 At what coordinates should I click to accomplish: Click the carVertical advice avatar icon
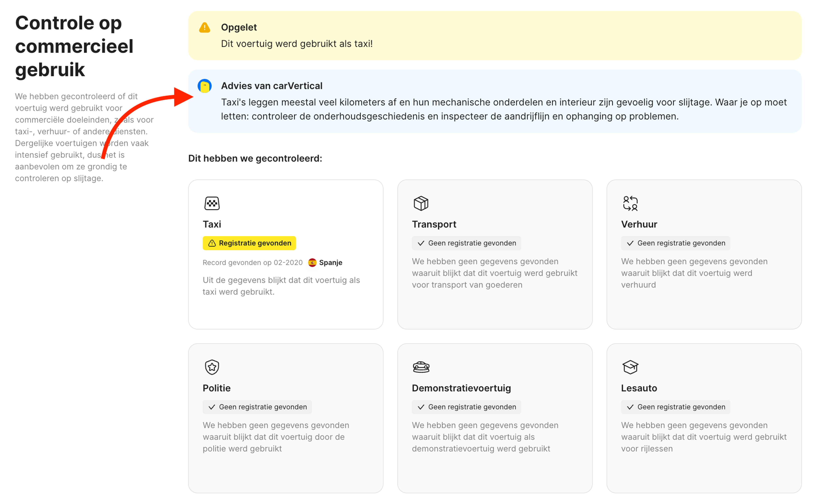205,86
